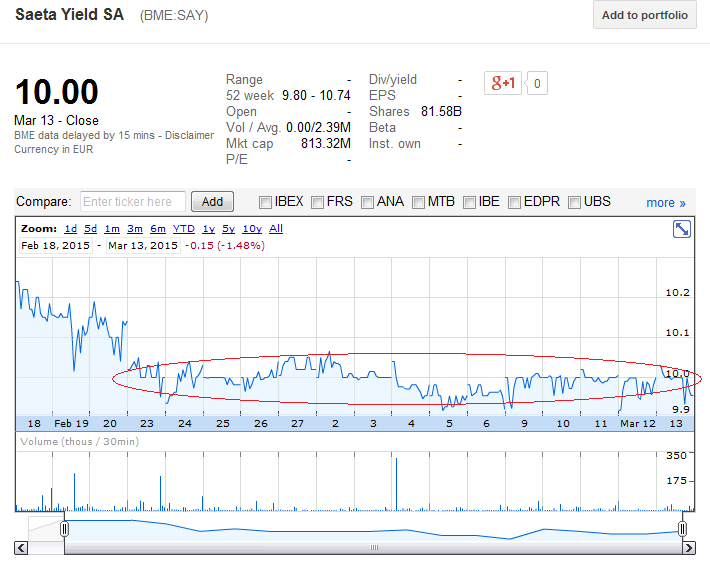Expand the chart to full screen
This screenshot has height=561, width=710.
click(x=681, y=229)
